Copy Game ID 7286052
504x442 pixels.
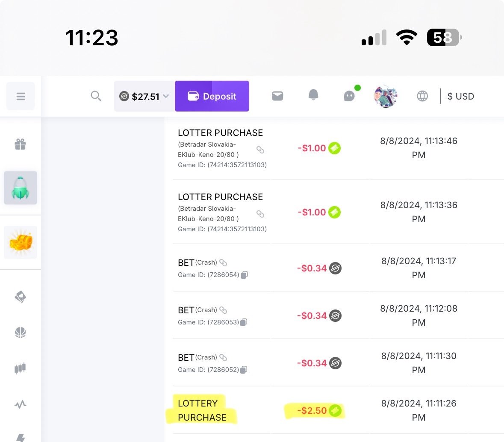(244, 370)
